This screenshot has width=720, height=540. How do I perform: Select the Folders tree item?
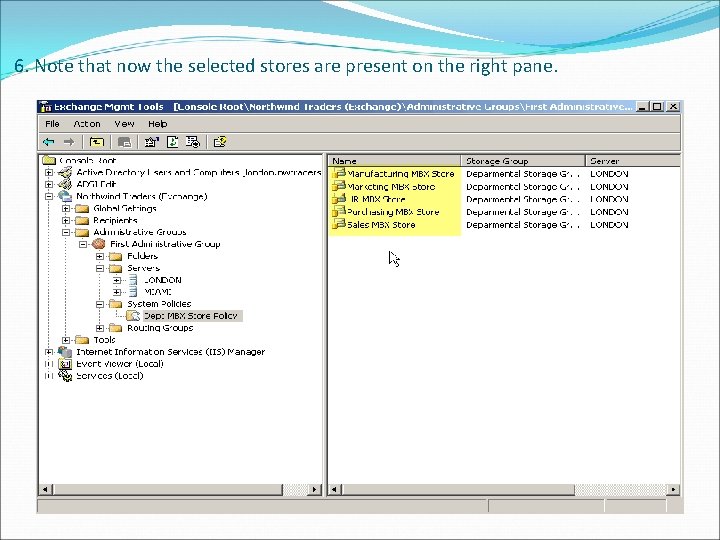point(142,256)
